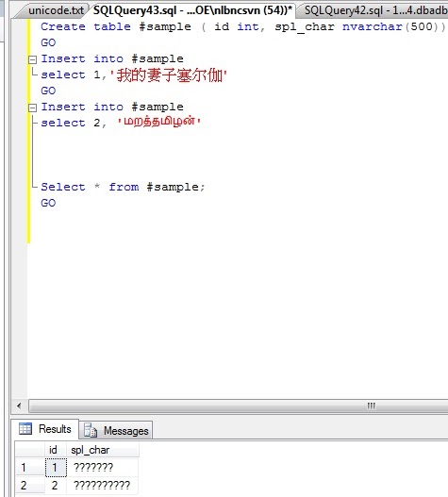Click the Results grid icon
The height and width of the screenshot is (497, 448).
[25, 428]
